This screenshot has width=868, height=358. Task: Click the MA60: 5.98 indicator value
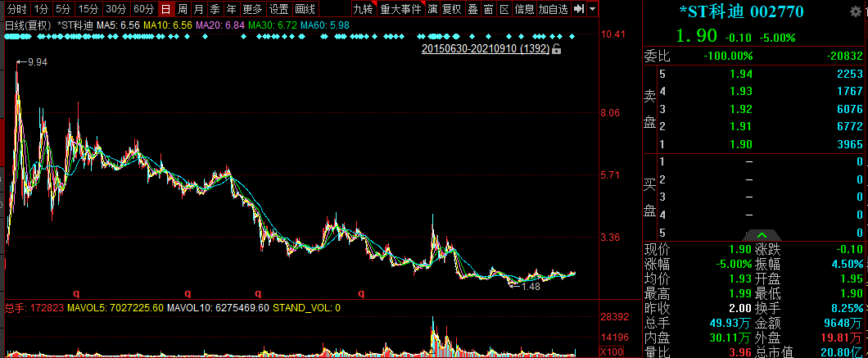326,25
